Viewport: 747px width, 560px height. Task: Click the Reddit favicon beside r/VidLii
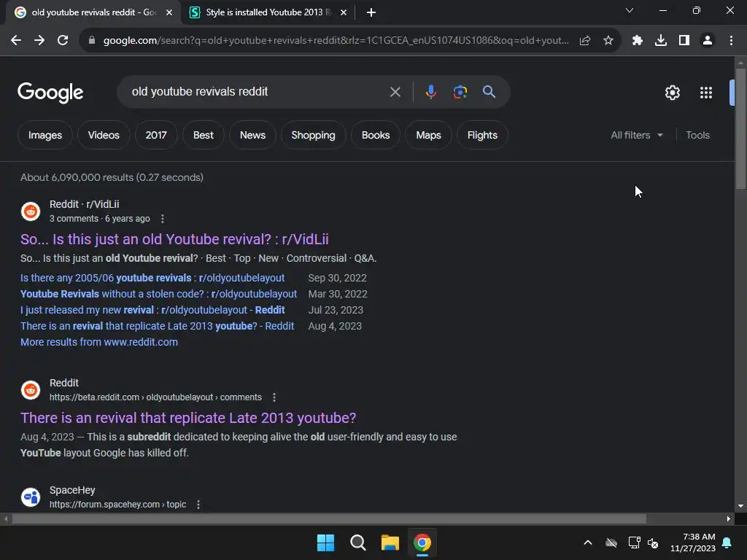coord(31,211)
